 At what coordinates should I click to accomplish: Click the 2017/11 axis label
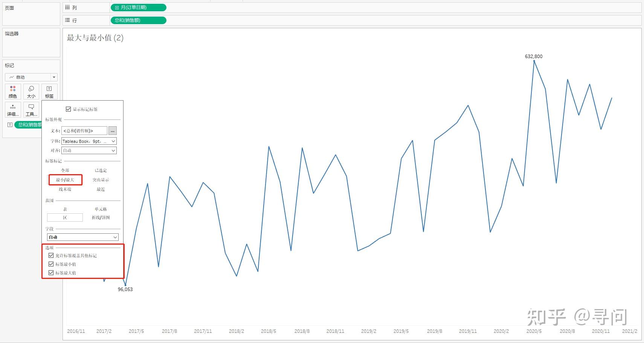[203, 331]
